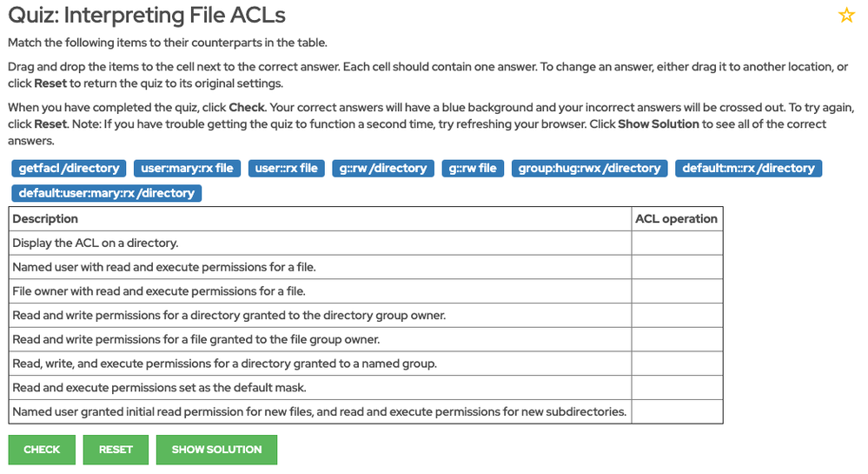Select the 'getfacl /directory' answer chip
This screenshot has height=474, width=868.
(70, 168)
